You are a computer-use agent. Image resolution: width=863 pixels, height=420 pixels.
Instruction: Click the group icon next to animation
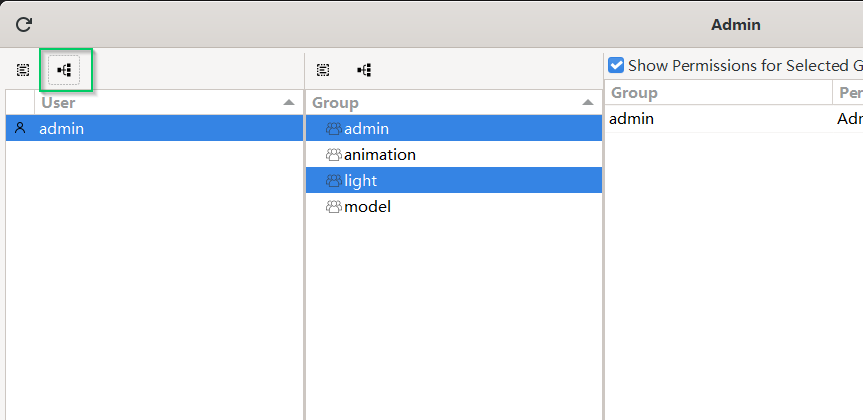point(333,155)
